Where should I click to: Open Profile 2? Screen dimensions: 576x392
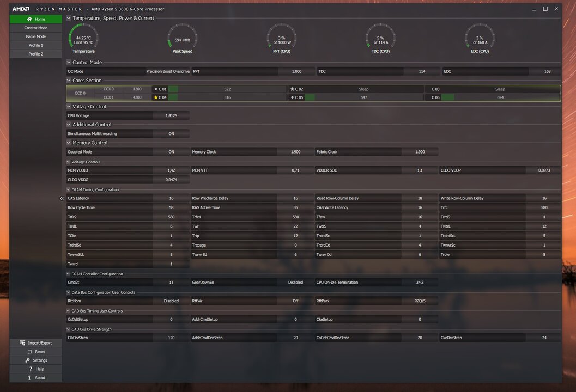coord(35,54)
